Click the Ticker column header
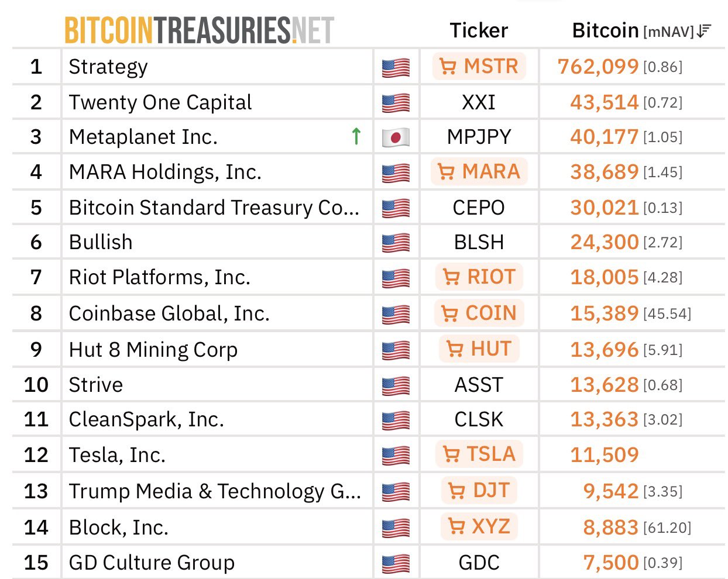The width and height of the screenshot is (728, 579). [479, 30]
